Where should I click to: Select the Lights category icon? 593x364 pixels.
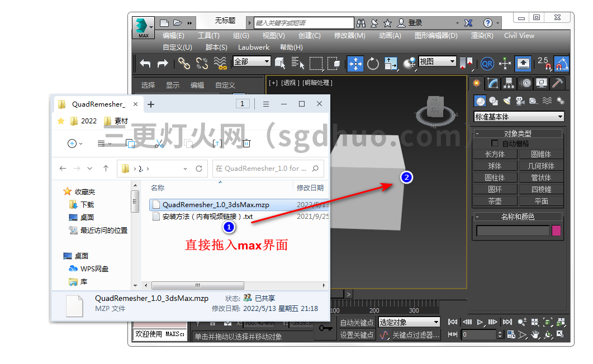point(507,101)
